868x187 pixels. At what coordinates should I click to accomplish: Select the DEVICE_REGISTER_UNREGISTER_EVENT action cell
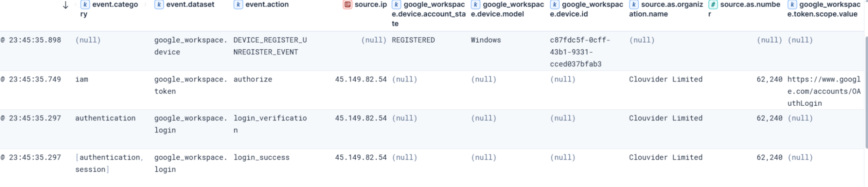tap(270, 46)
